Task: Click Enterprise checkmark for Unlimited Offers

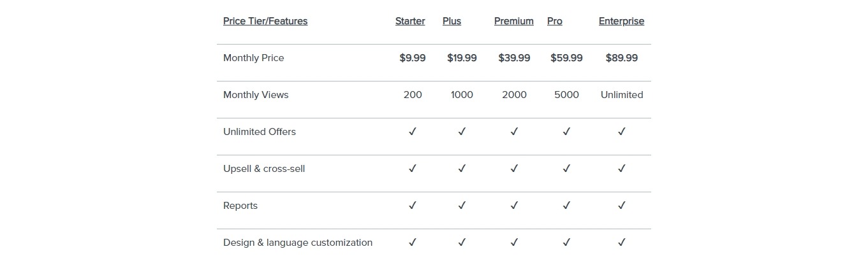Action: 622,132
